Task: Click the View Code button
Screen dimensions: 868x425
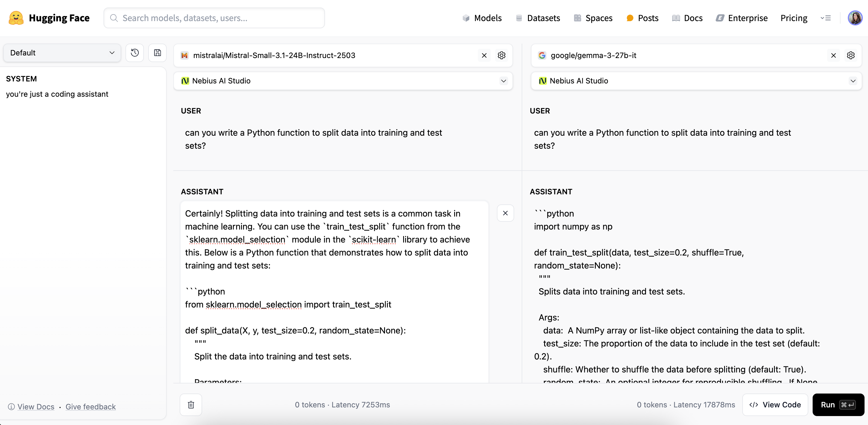Action: point(775,405)
